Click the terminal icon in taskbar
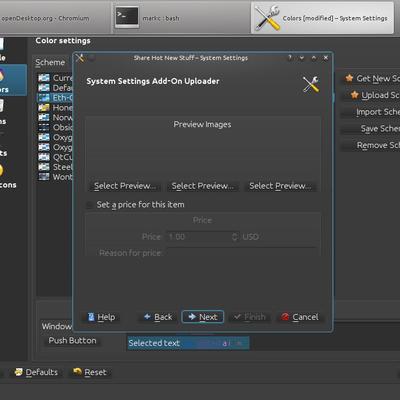The image size is (400, 400). pyautogui.click(x=127, y=17)
